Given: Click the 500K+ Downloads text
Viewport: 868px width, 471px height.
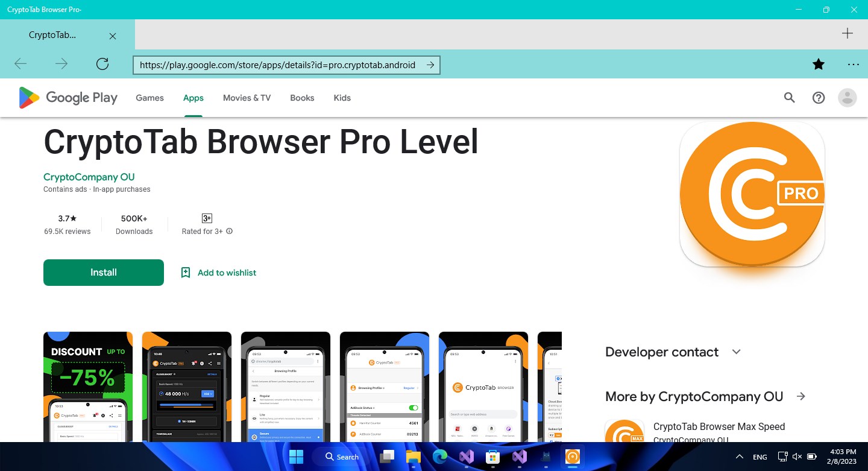Looking at the screenshot, I should 134,224.
